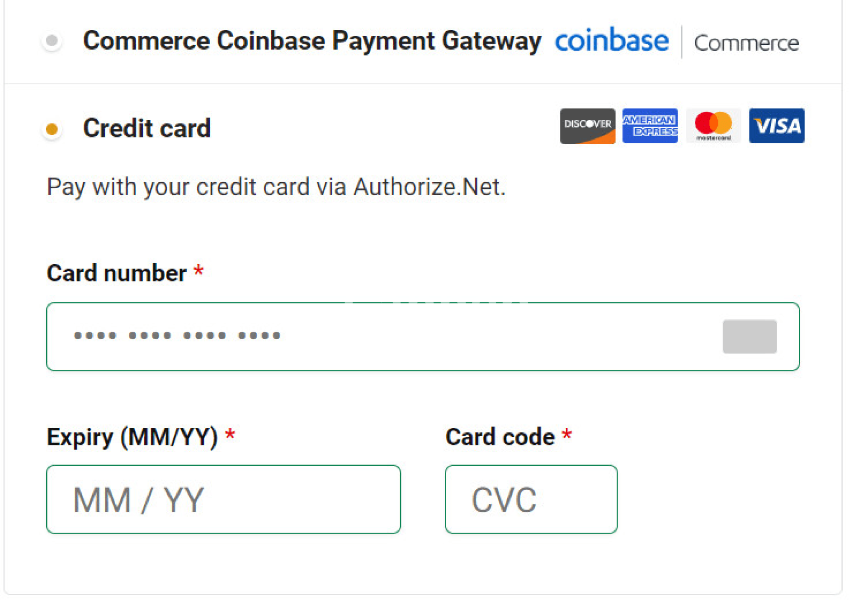Click the blue coinbase logo
The image size is (868, 610).
(611, 41)
